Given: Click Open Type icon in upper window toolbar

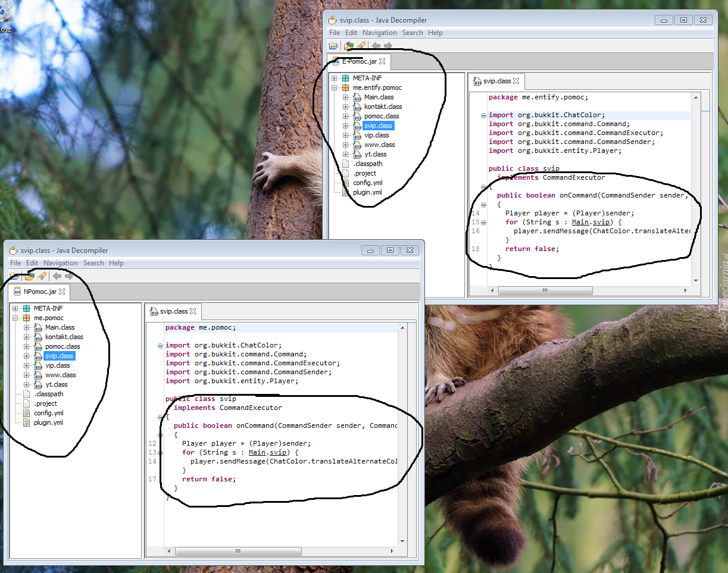Looking at the screenshot, I should pos(349,45).
